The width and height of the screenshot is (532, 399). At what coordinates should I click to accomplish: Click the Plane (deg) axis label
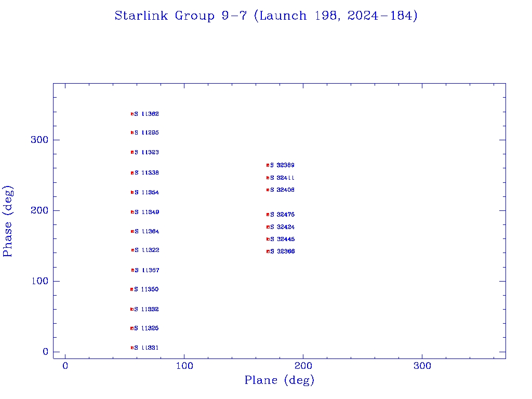point(280,380)
